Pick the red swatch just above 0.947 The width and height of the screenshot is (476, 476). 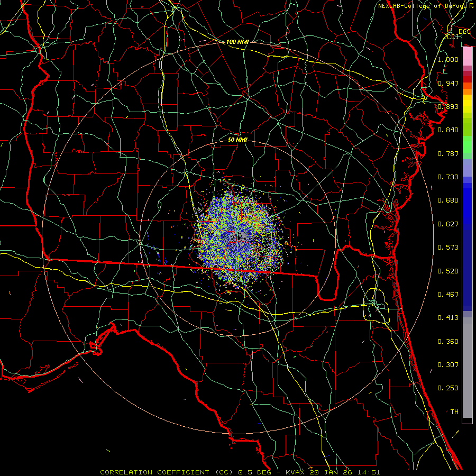tap(467, 79)
